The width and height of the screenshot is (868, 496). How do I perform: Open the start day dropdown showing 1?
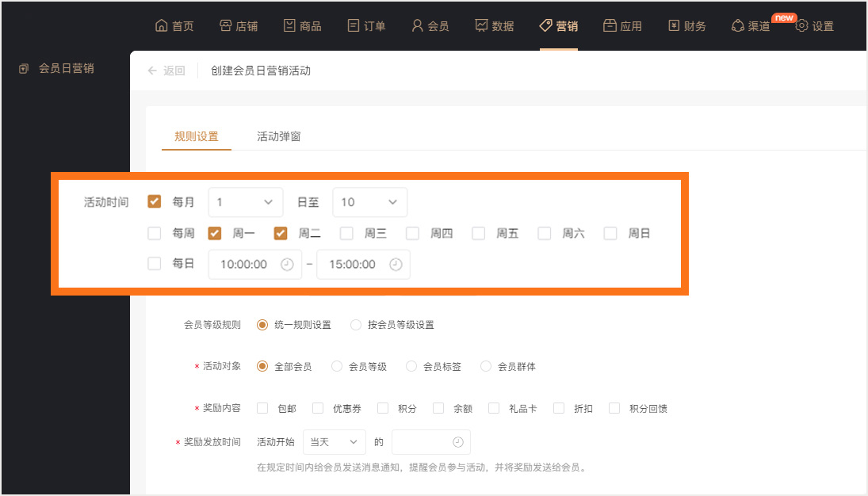pyautogui.click(x=245, y=202)
